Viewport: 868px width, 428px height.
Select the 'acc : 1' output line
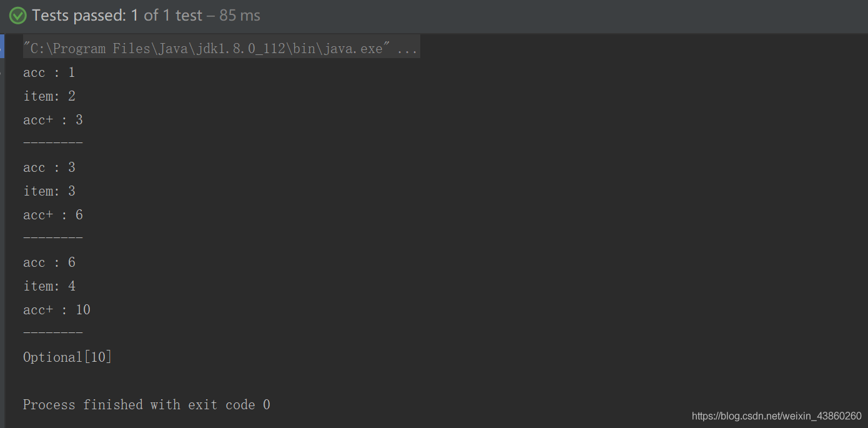point(49,72)
